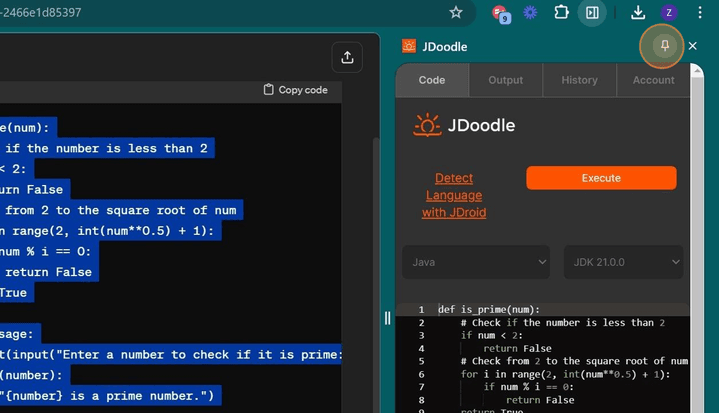
Task: Pin the JDoodle side panel
Action: [664, 46]
